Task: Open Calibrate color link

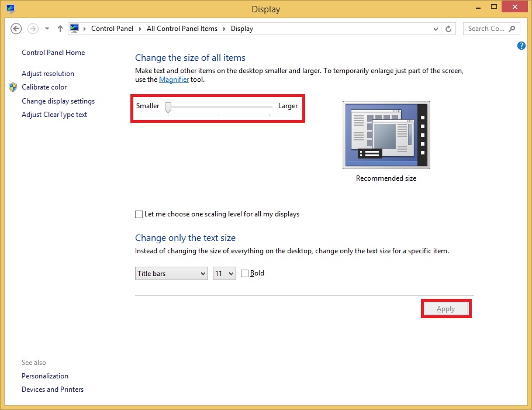Action: [x=44, y=87]
